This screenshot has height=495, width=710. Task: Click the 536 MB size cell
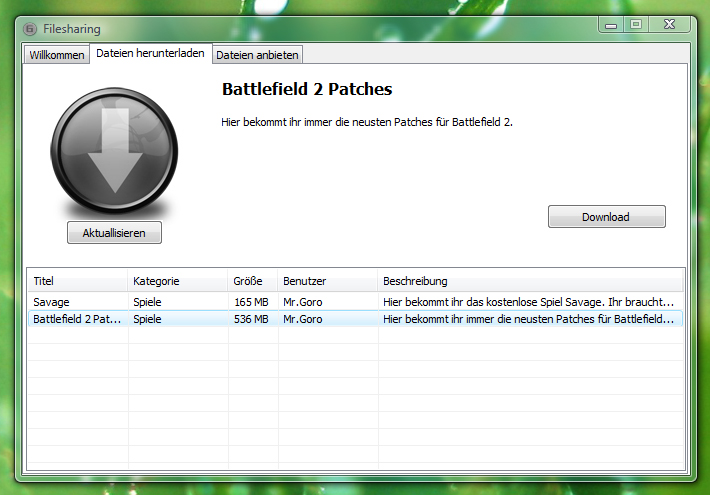251,319
